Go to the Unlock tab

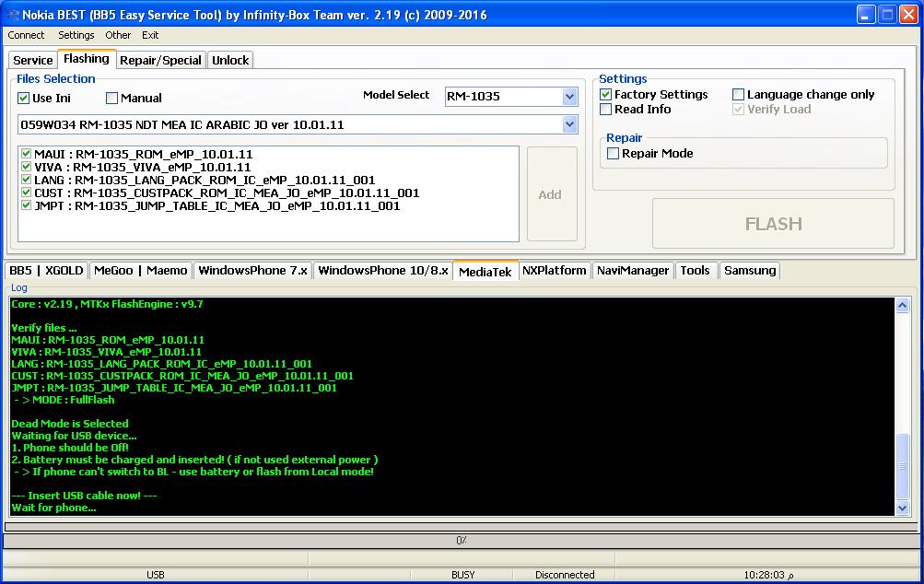230,60
